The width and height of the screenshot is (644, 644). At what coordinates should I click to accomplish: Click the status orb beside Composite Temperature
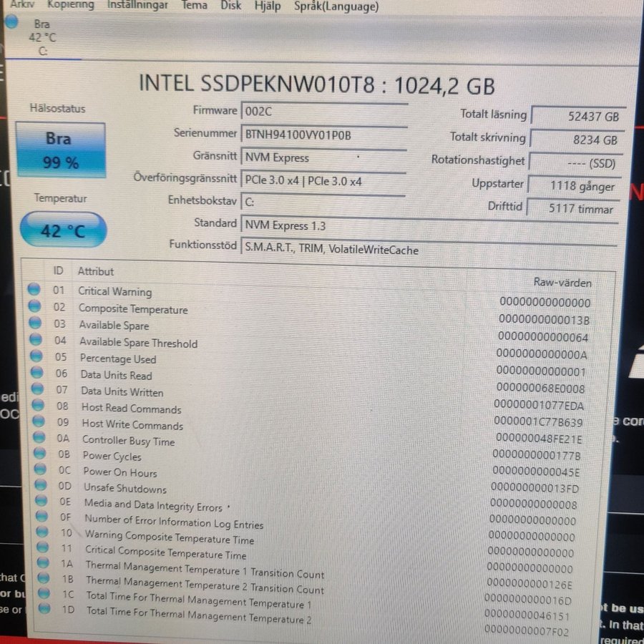coord(34,306)
